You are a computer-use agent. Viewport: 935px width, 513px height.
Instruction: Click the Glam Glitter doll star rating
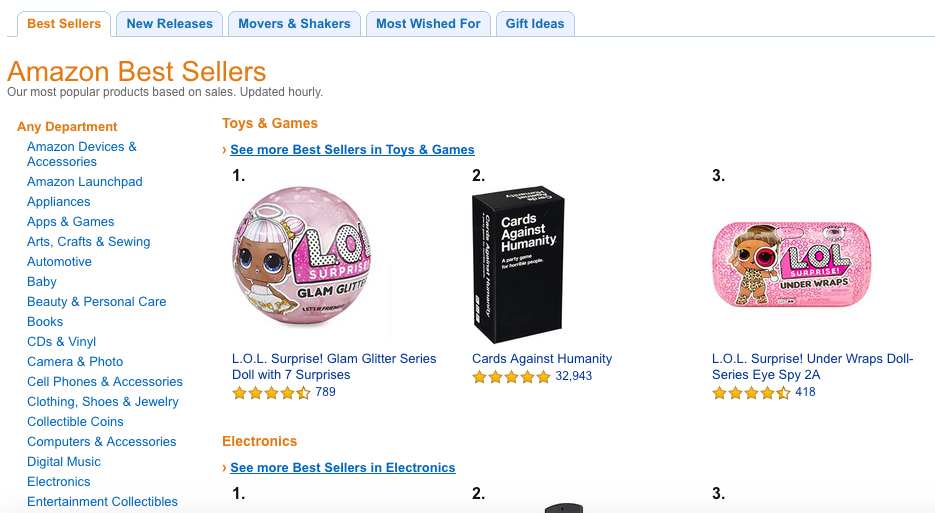271,393
